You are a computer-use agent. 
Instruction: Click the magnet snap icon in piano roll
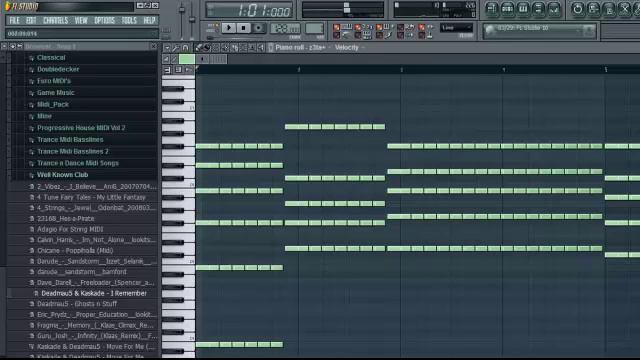[185, 48]
